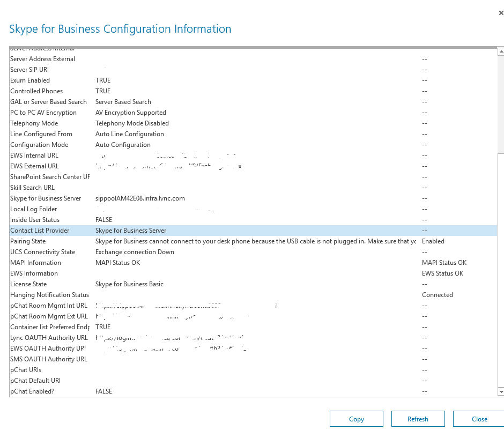Select the SharePoint Search Center row
This screenshot has height=430, width=504.
coord(253,177)
